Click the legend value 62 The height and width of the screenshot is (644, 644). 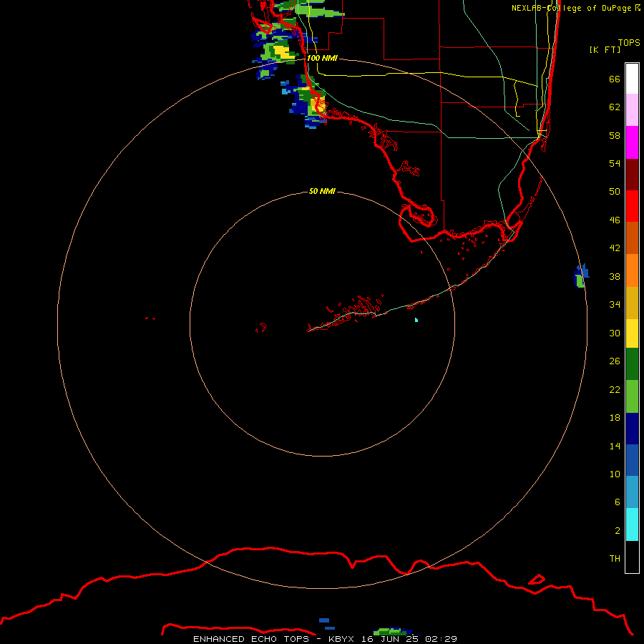pyautogui.click(x=615, y=107)
